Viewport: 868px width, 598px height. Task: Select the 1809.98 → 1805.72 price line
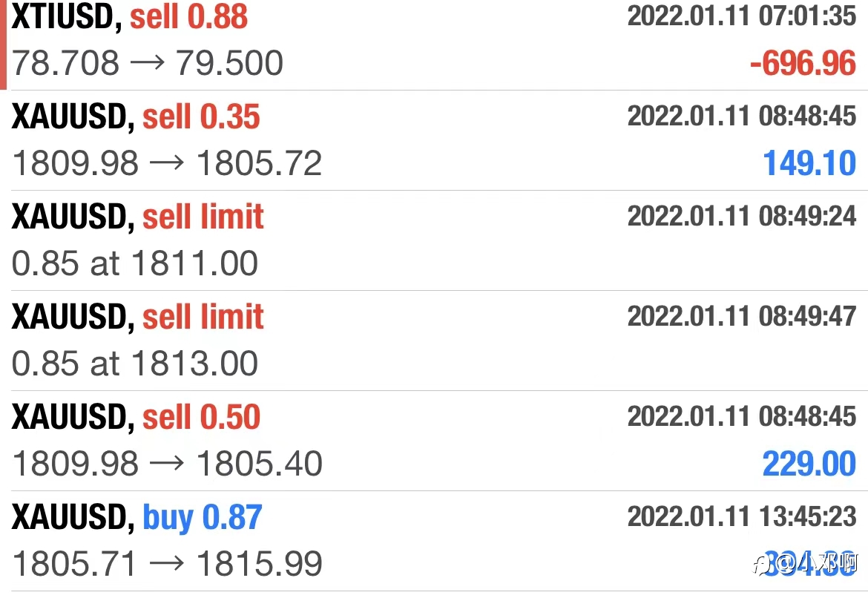pyautogui.click(x=167, y=163)
